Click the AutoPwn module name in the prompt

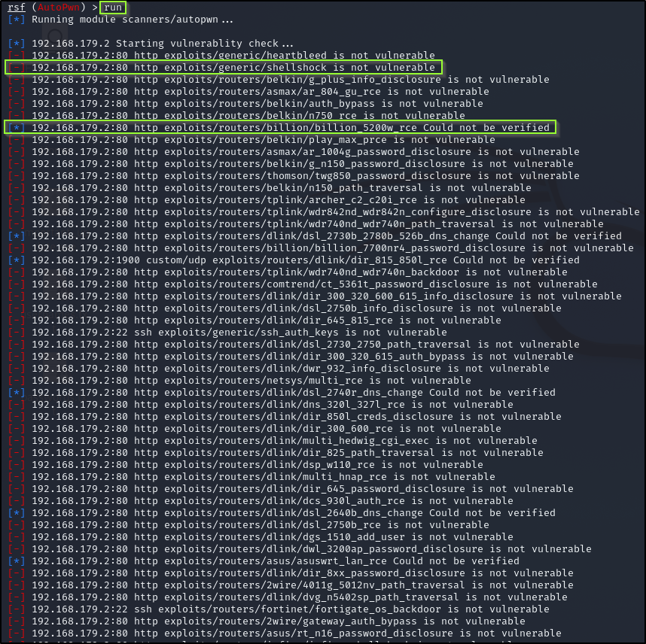[x=57, y=8]
